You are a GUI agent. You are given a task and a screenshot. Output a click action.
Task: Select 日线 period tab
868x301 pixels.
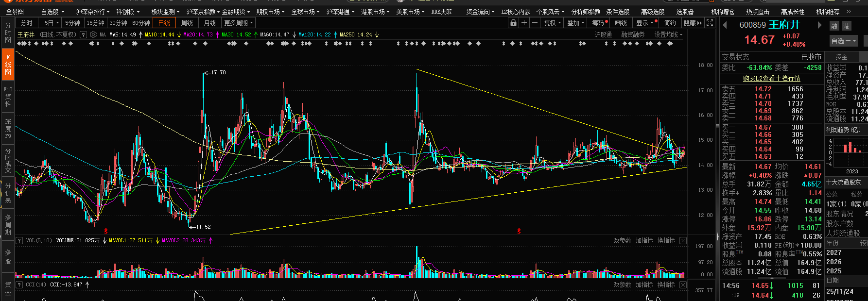164,23
